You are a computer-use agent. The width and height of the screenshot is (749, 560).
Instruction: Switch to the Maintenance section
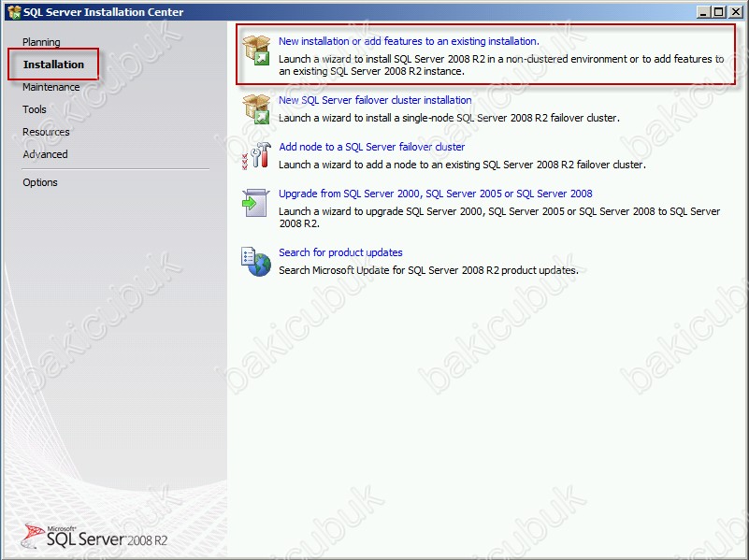[51, 87]
